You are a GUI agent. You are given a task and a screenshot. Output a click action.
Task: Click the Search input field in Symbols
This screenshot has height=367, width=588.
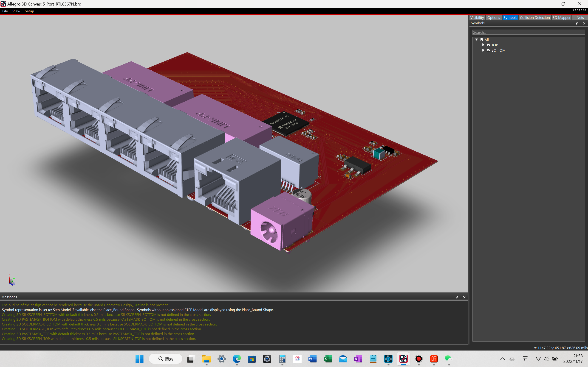click(x=529, y=32)
